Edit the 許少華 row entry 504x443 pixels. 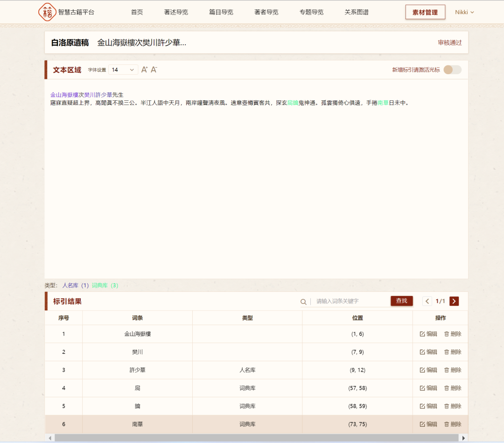click(428, 370)
